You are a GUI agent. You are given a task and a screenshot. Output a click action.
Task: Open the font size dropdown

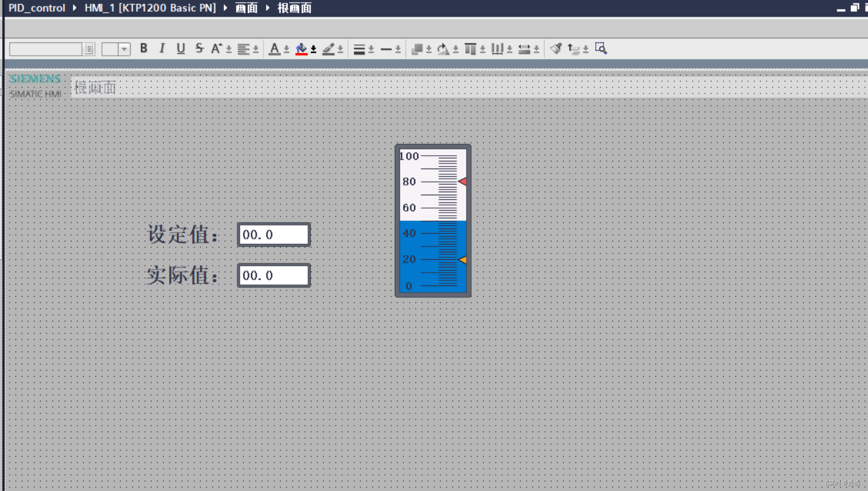click(124, 49)
